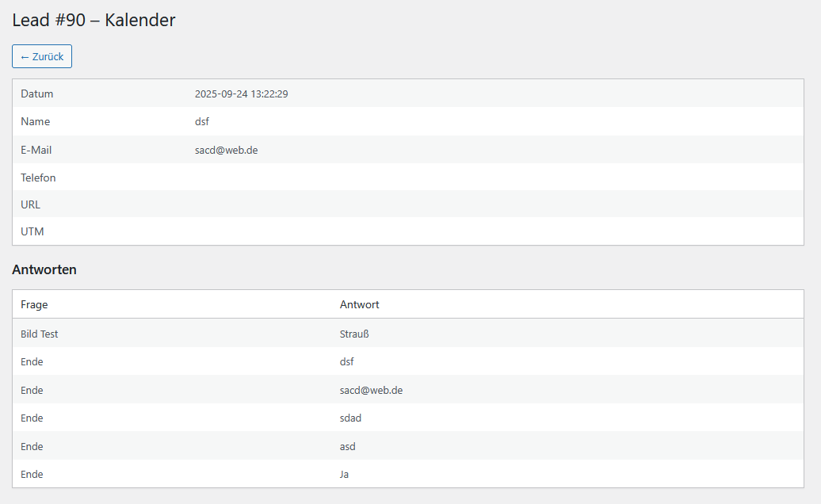Click the dsf value in Name row
The height and width of the screenshot is (504, 821).
click(202, 121)
